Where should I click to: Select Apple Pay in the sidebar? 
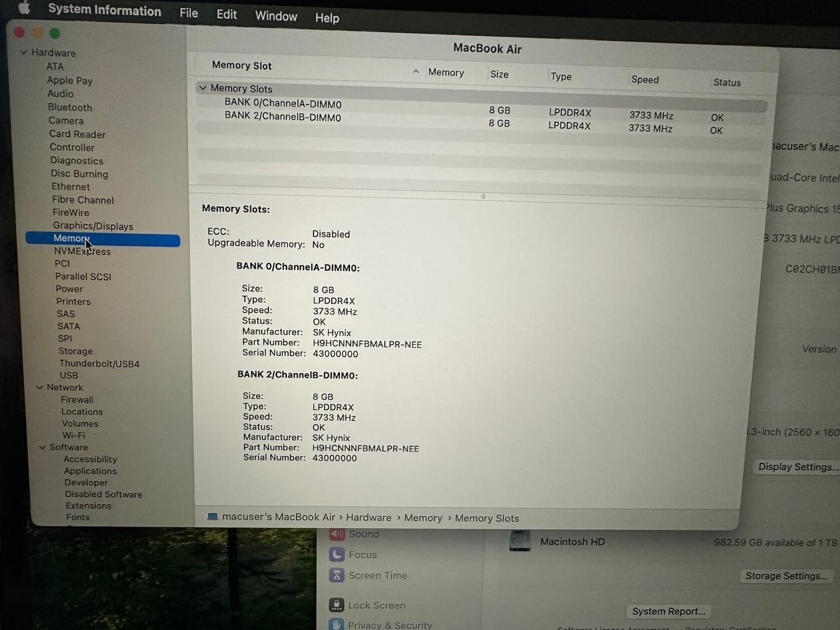pyautogui.click(x=69, y=80)
